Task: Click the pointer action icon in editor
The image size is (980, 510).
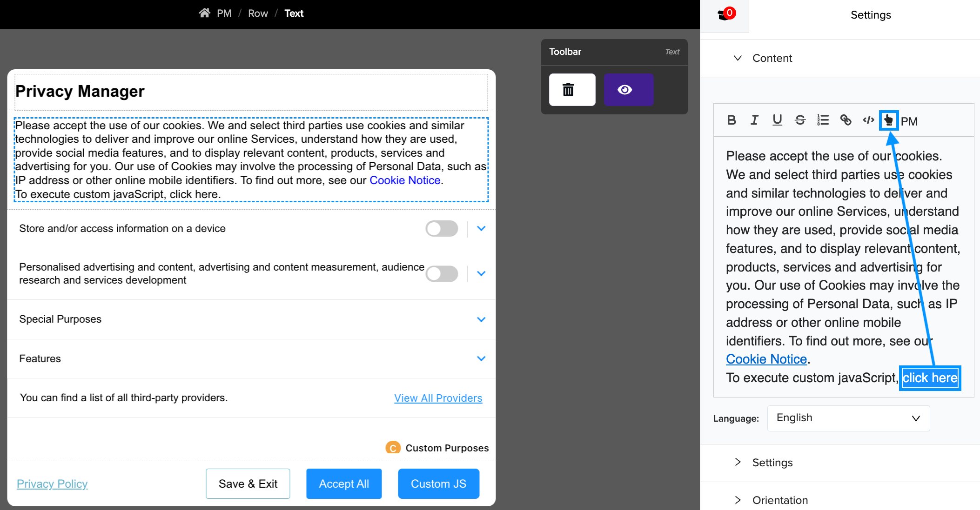Action: point(889,121)
